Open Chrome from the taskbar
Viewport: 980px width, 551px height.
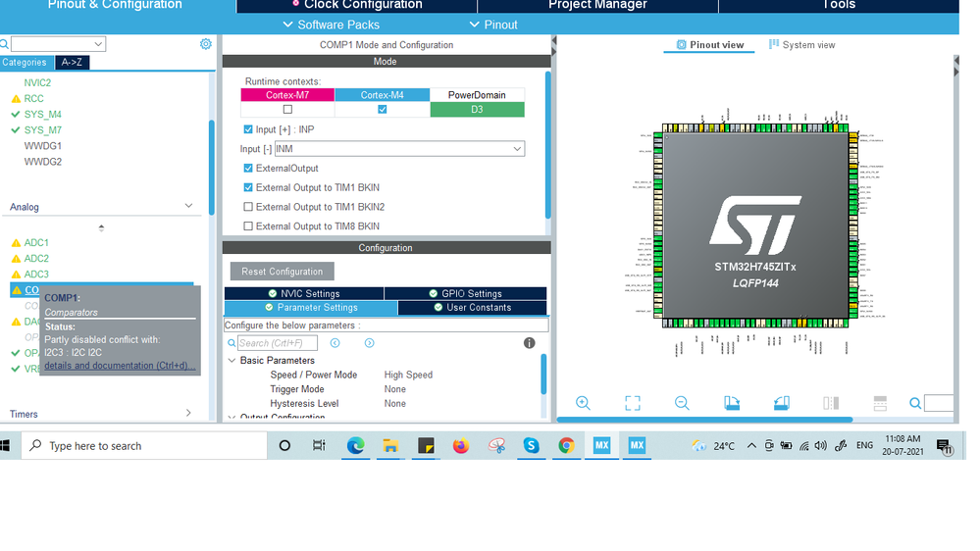tap(566, 445)
